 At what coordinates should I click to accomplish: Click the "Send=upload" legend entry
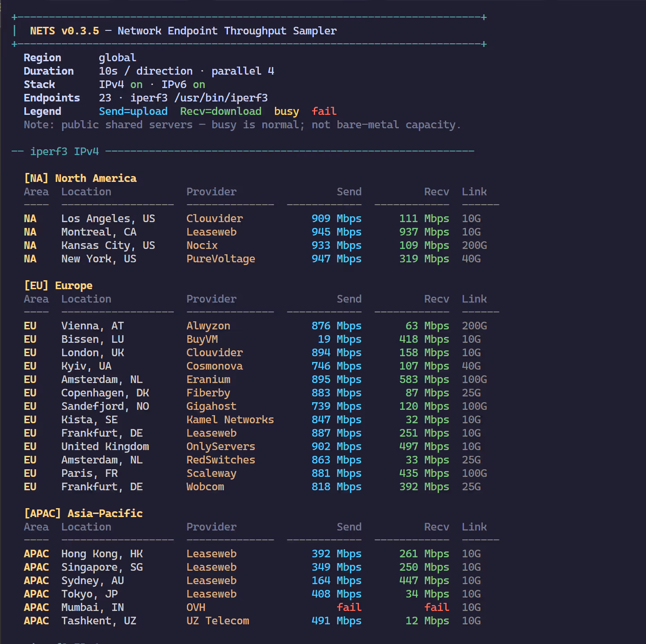[x=133, y=111]
